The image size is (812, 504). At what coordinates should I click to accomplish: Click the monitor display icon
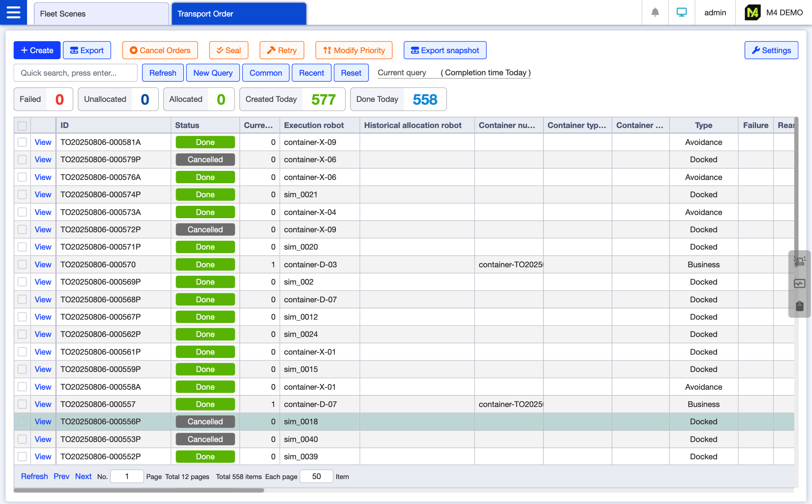coord(681,12)
